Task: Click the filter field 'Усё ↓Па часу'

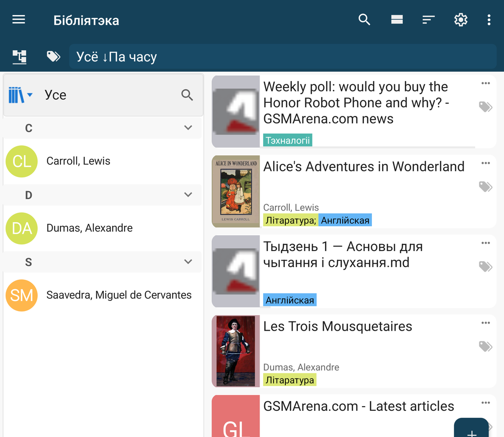Action: (283, 56)
